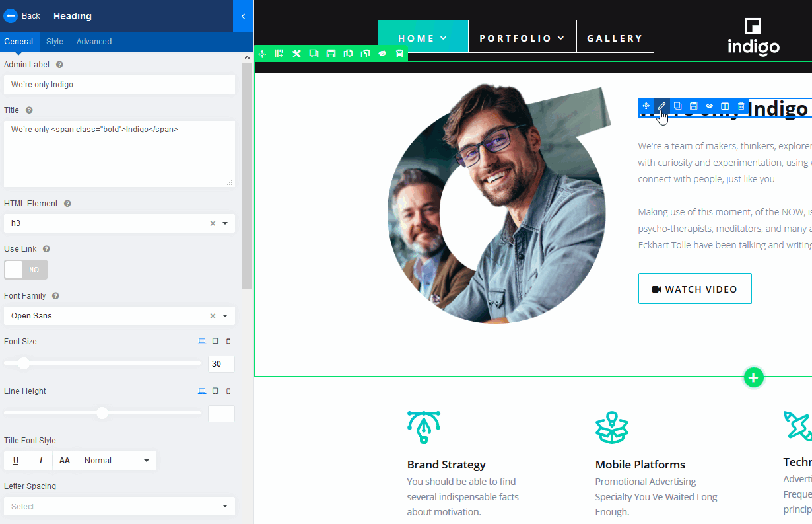Hide the heading module with the eye icon

(709, 106)
